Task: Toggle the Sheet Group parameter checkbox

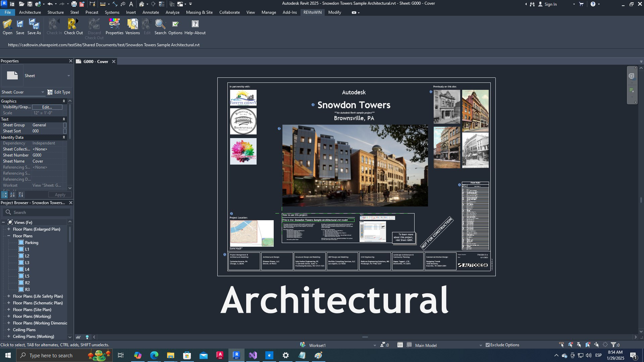Action: point(65,125)
